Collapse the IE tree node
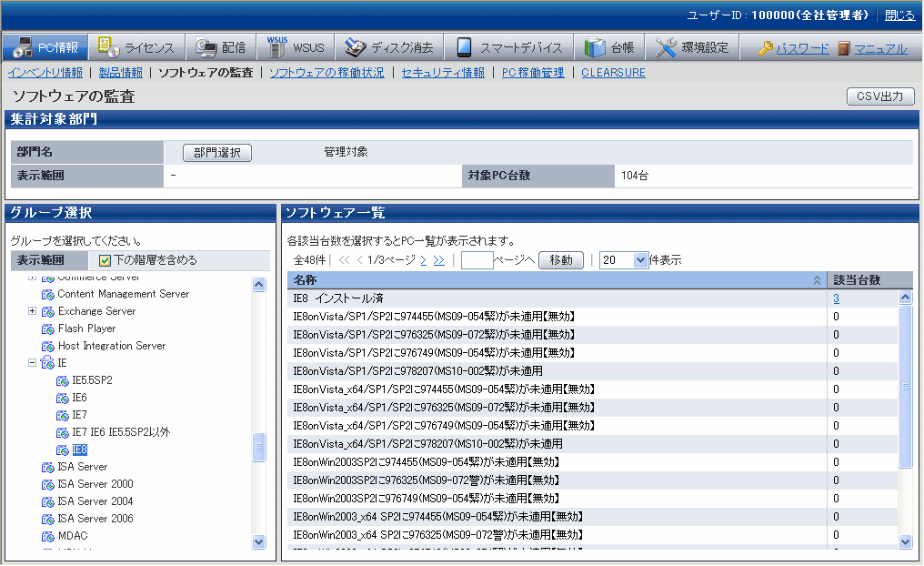The width and height of the screenshot is (924, 566). pyautogui.click(x=33, y=363)
